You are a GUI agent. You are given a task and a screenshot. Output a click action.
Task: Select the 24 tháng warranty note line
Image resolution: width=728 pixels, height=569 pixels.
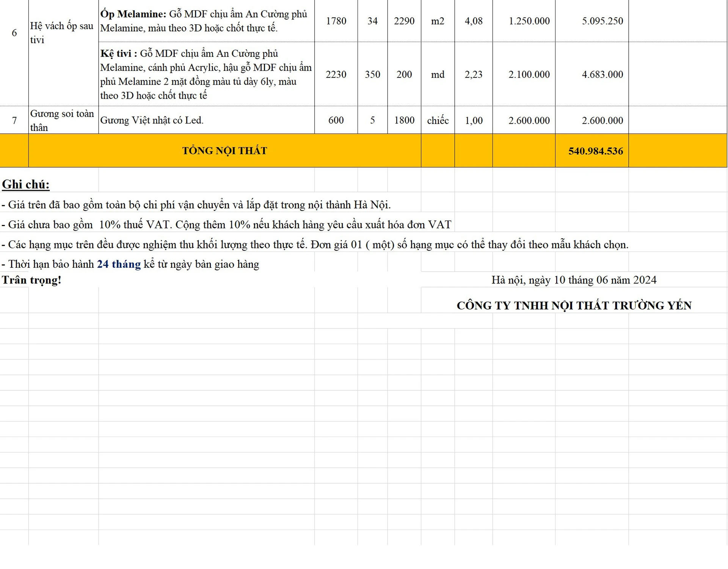(x=130, y=264)
